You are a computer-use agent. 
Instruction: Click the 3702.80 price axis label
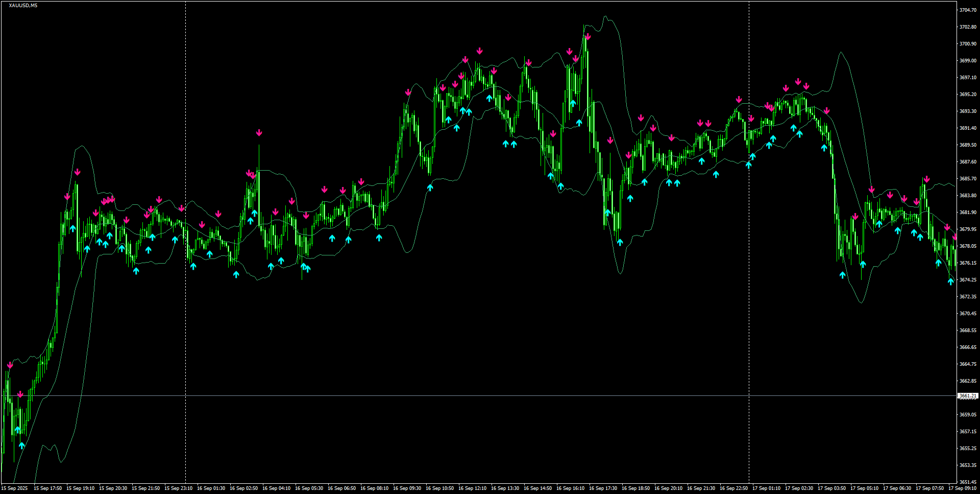(x=968, y=27)
